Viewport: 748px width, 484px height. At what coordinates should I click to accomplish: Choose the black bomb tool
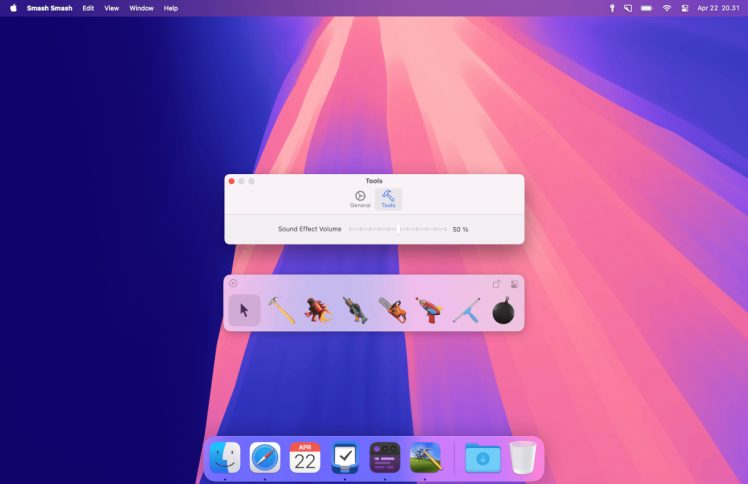point(504,311)
